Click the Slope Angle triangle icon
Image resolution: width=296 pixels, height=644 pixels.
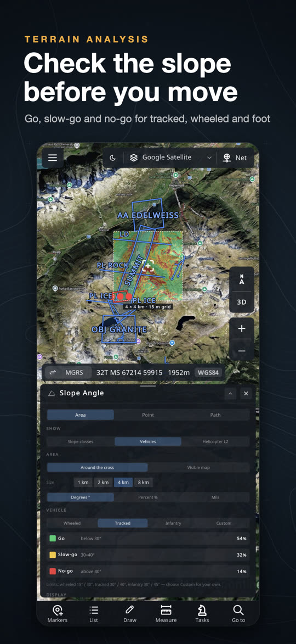click(x=51, y=394)
